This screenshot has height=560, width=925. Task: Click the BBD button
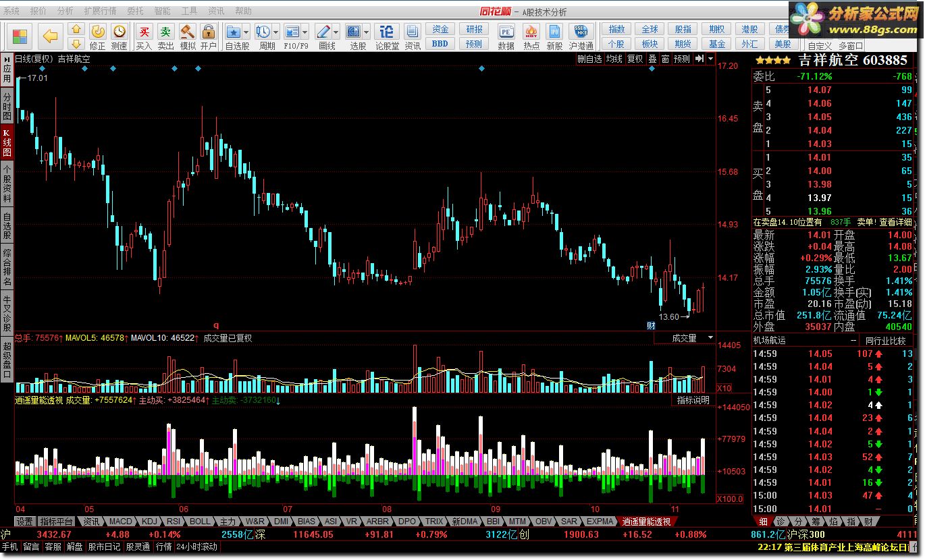pos(440,44)
